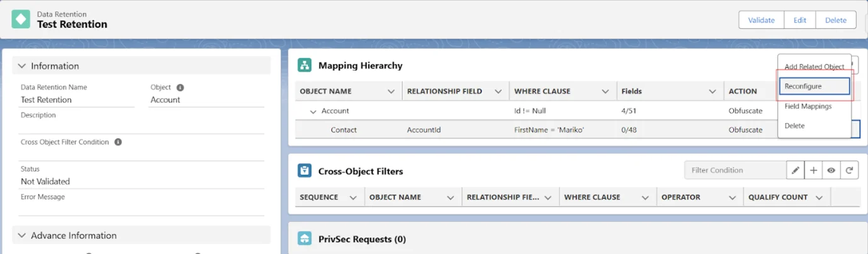This screenshot has height=254, width=868.
Task: Select Add Related Object menu option
Action: 814,67
